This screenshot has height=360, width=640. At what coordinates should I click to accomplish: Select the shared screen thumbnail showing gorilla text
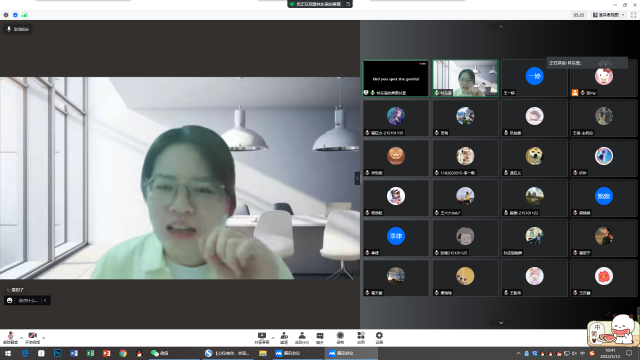coord(396,78)
